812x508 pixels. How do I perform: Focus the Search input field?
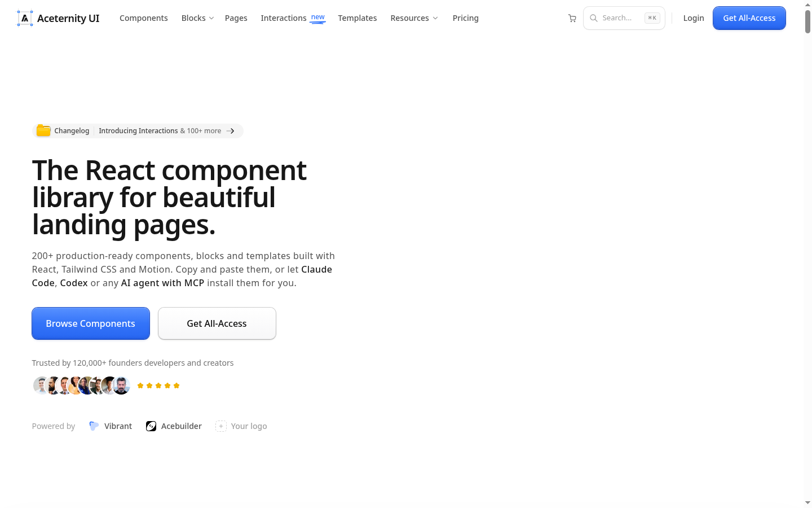[x=624, y=18]
